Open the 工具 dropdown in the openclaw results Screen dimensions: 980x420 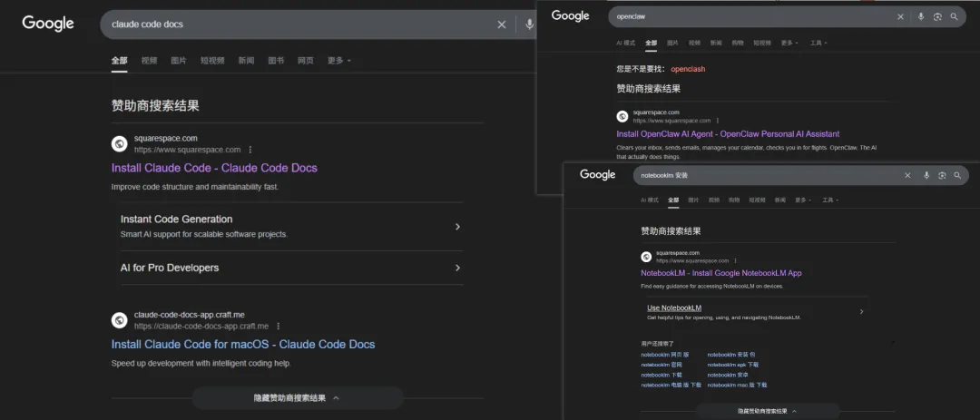pos(818,43)
